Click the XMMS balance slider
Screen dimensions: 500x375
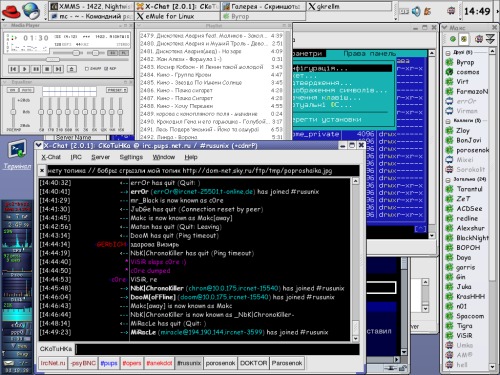click(x=95, y=53)
